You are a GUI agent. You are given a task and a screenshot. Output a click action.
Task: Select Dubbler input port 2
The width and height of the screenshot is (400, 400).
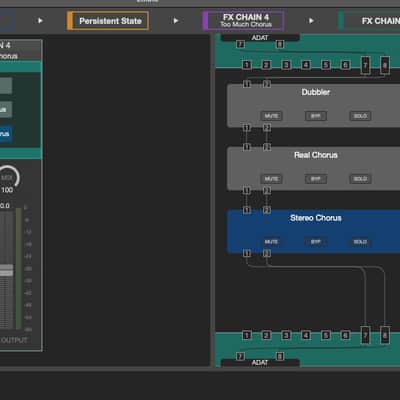[267, 84]
